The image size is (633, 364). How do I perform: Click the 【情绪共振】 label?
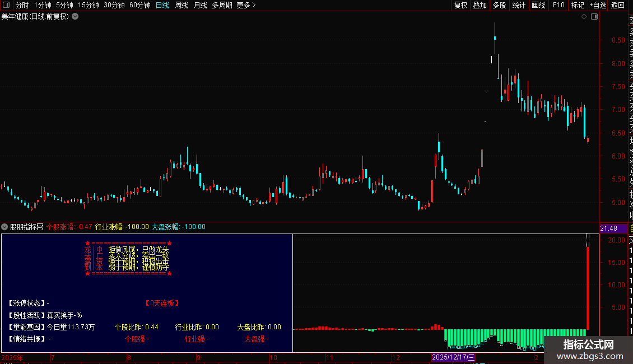point(27,339)
